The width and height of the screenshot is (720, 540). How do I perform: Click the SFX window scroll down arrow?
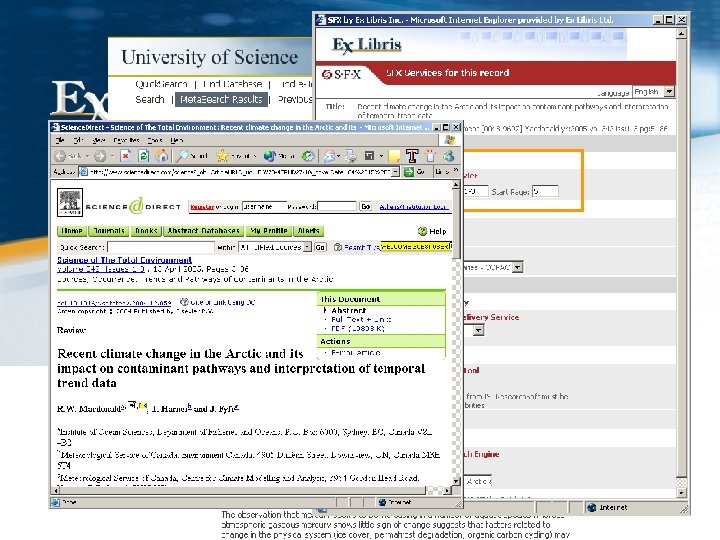pos(681,493)
